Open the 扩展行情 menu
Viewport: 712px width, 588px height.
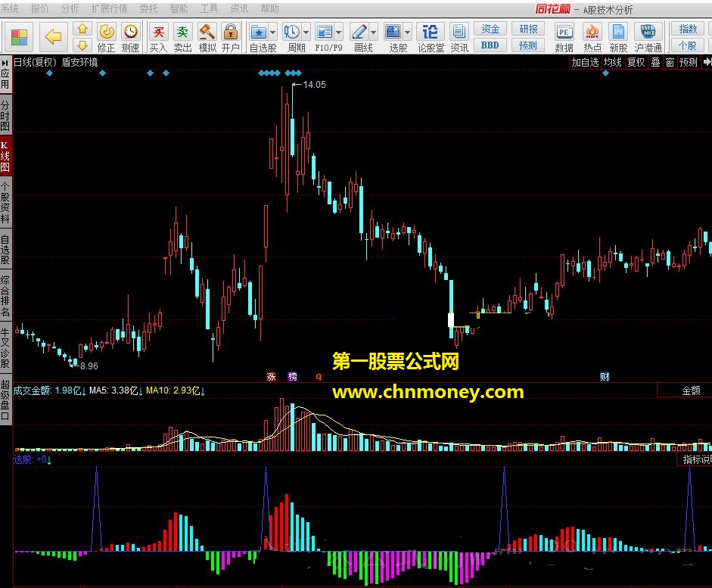110,8
